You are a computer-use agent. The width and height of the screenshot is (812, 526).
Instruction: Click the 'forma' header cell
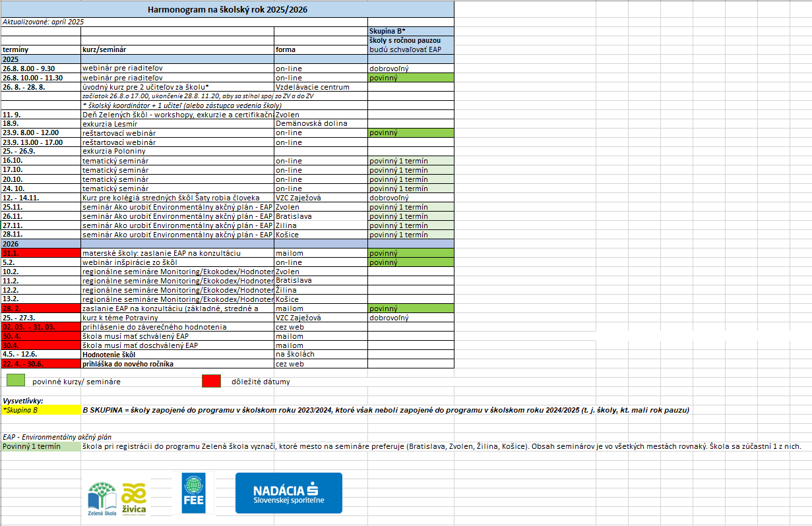(321, 49)
